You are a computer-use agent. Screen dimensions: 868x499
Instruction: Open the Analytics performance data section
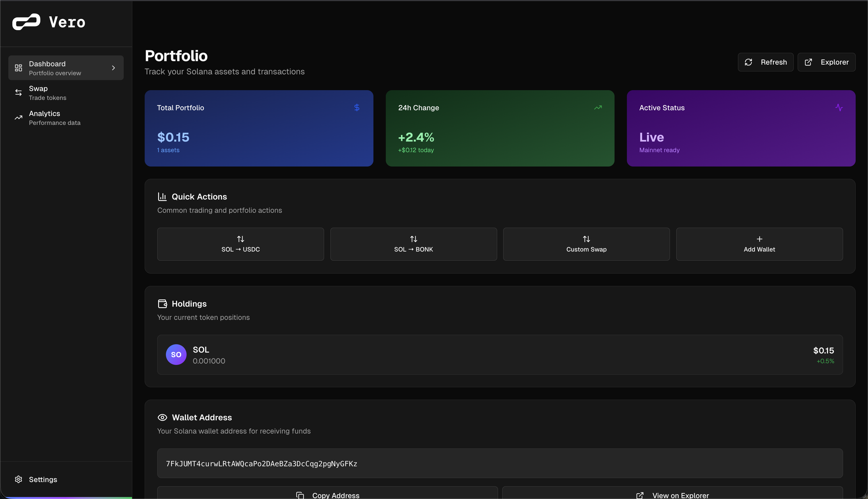pyautogui.click(x=55, y=117)
